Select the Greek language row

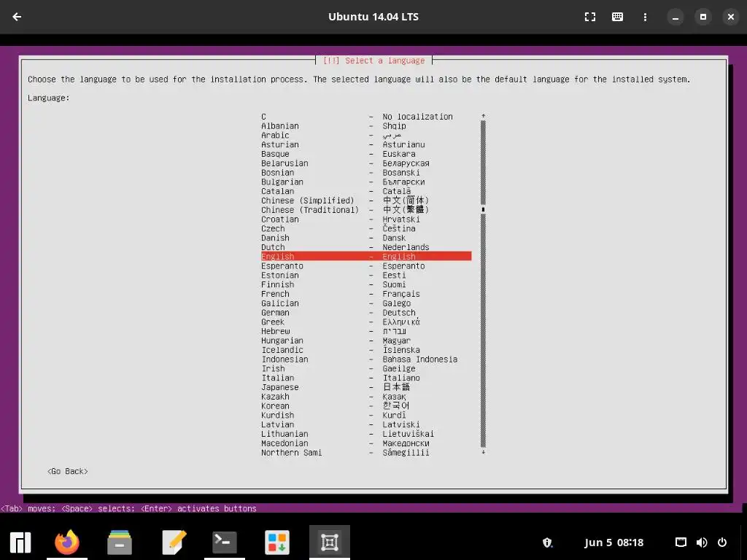coord(366,322)
